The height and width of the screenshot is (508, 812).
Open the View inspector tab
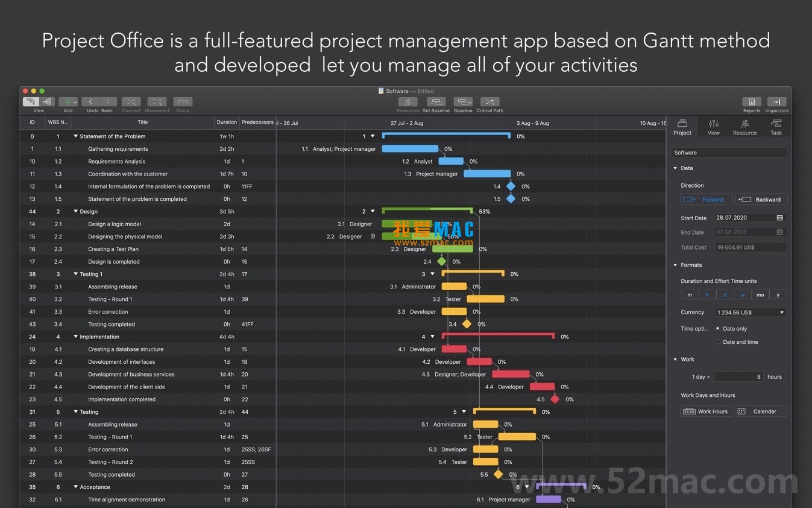click(713, 127)
